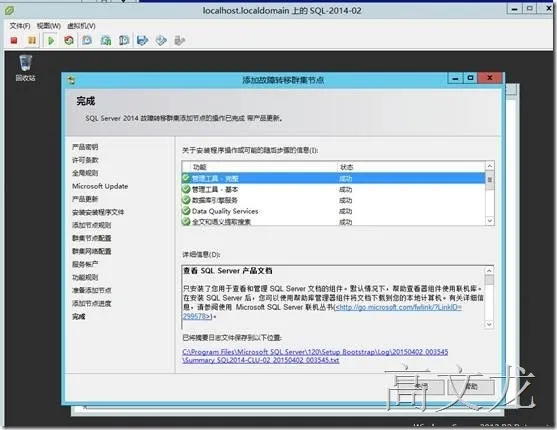
Task: Click the green power on icon
Action: [51, 41]
